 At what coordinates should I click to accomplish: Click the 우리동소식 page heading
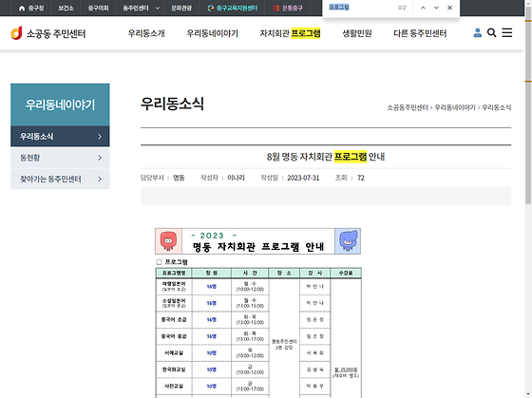[172, 104]
